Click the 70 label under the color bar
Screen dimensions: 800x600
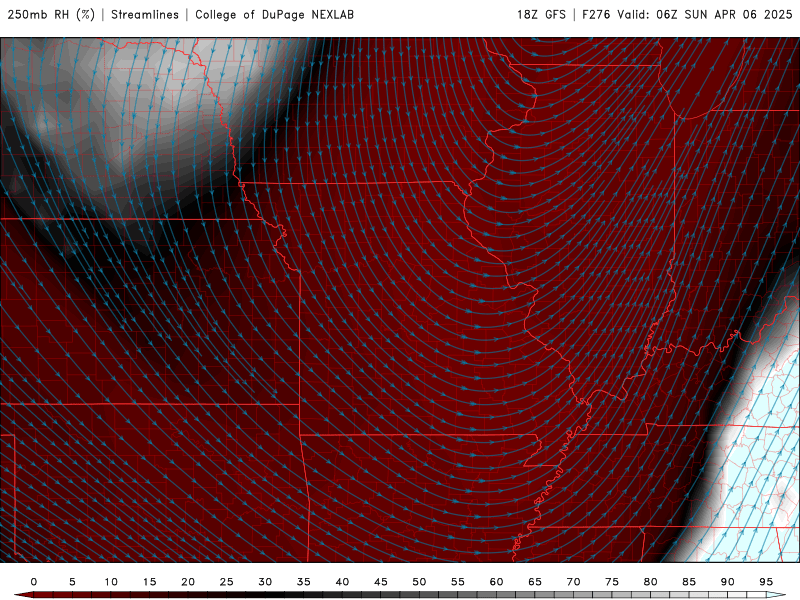click(573, 582)
